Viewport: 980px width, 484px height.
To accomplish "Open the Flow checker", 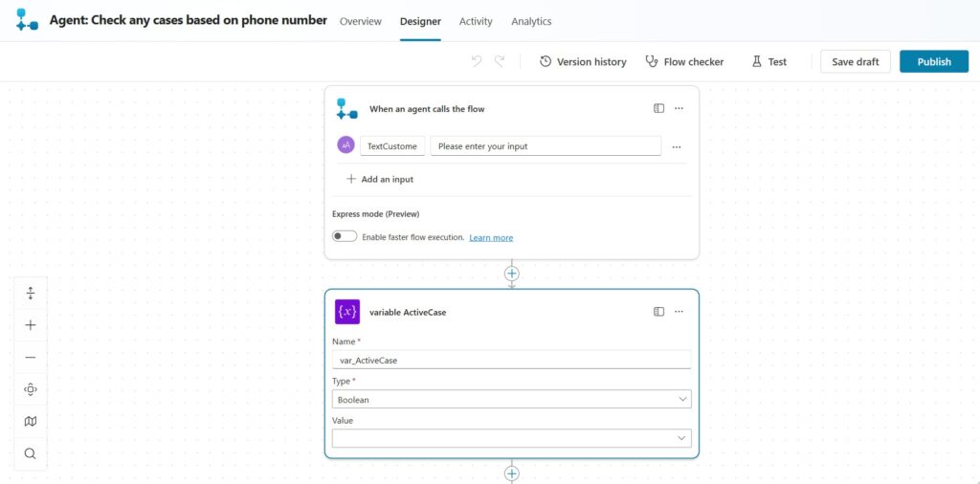I will 684,61.
